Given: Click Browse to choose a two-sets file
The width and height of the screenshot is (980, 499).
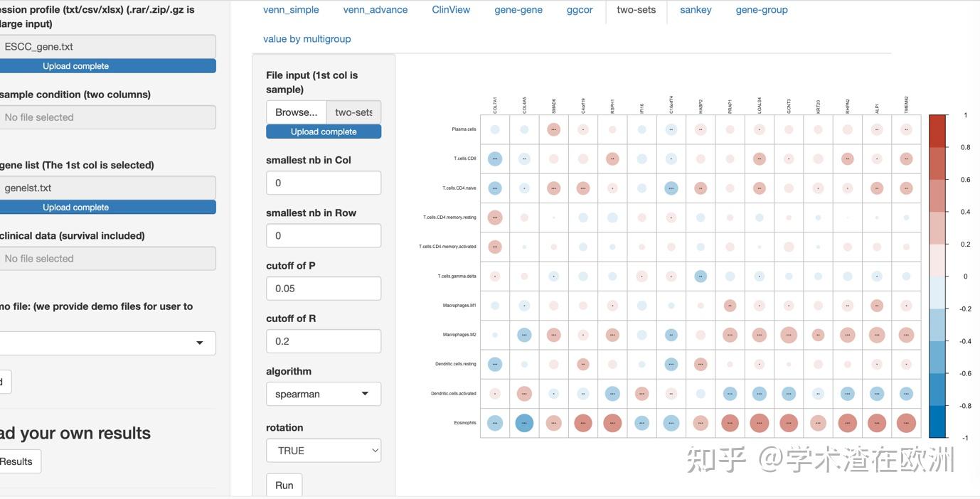Looking at the screenshot, I should coord(295,112).
